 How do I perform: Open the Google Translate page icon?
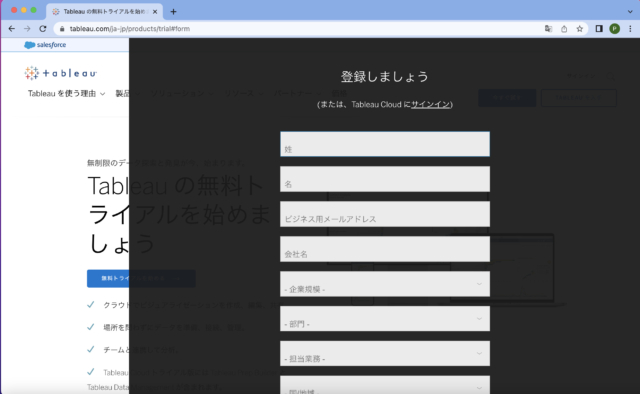point(548,29)
